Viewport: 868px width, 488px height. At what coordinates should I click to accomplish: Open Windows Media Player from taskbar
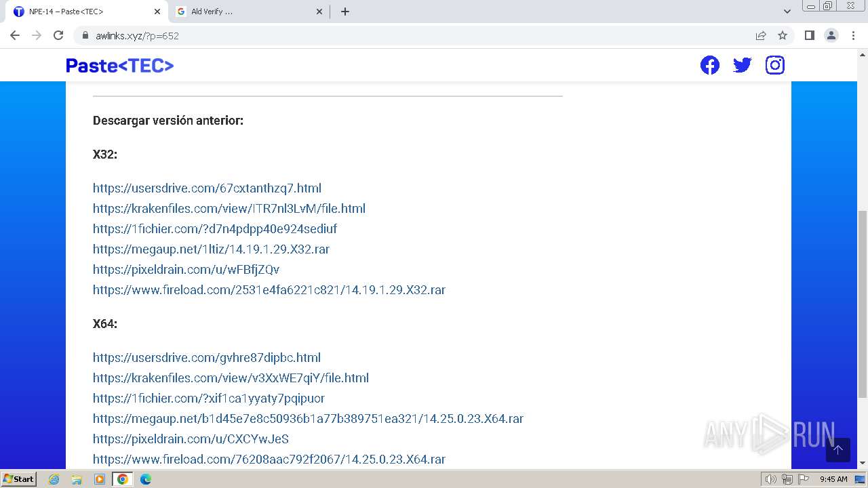point(100,479)
